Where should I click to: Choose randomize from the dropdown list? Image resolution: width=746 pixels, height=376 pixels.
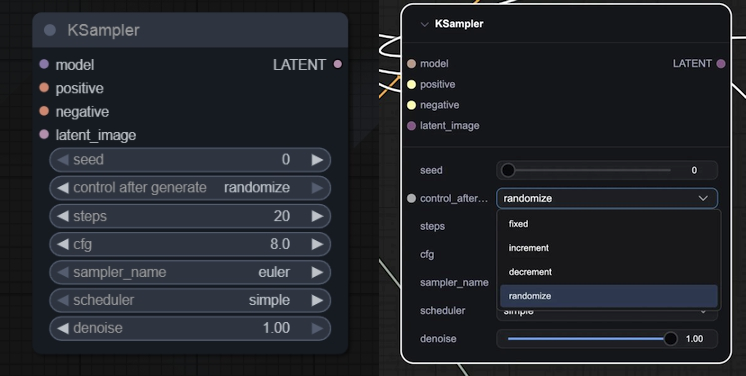click(x=609, y=296)
